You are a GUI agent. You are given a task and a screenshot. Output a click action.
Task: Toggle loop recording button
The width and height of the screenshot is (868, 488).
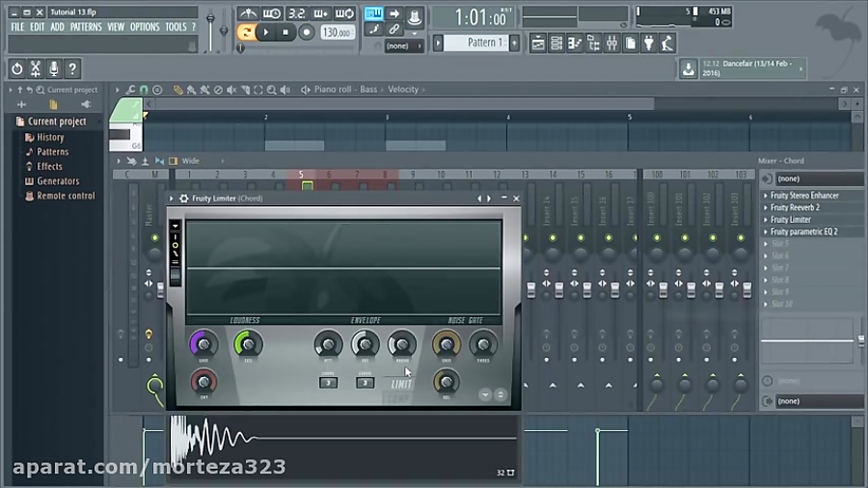(x=344, y=14)
